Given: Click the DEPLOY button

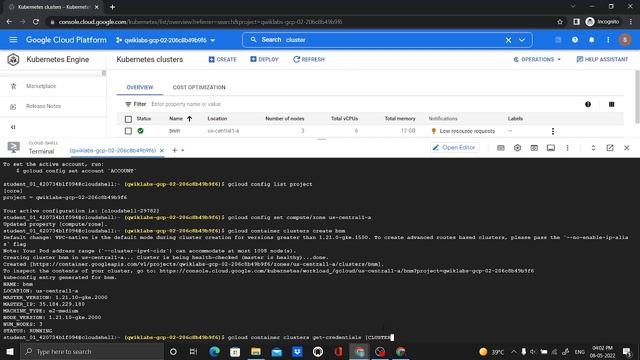Looking at the screenshot, I should click(264, 60).
